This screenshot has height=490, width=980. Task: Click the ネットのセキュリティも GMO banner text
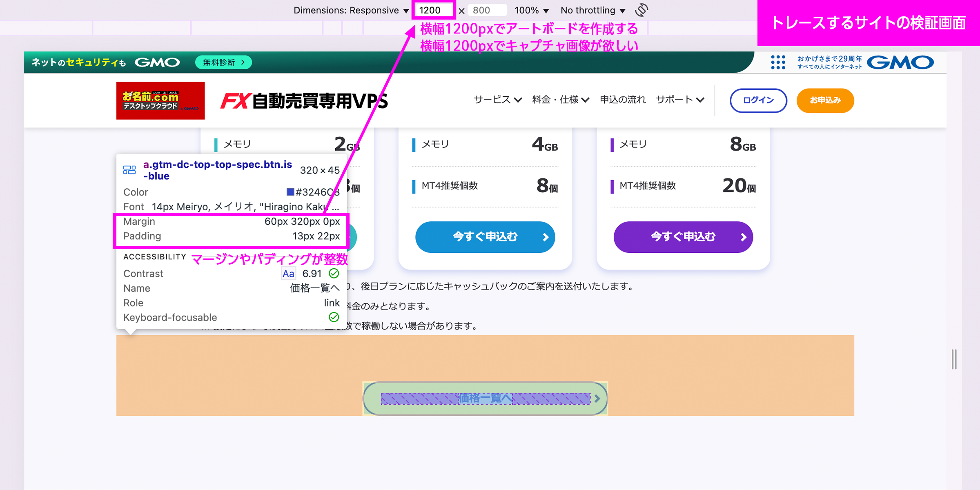pyautogui.click(x=106, y=62)
